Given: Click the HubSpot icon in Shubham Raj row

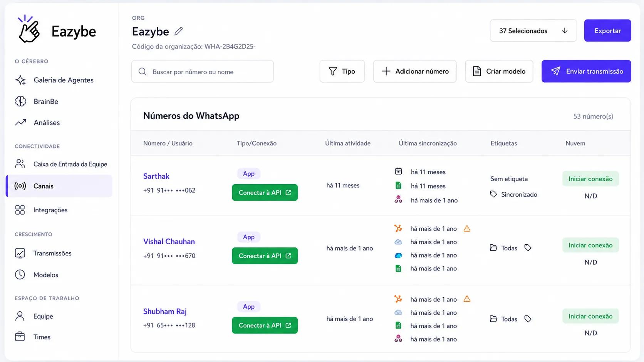Looking at the screenshot, I should [x=398, y=299].
